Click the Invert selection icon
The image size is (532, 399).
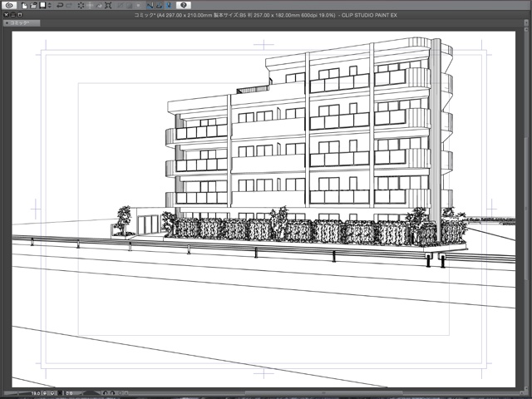(x=130, y=6)
